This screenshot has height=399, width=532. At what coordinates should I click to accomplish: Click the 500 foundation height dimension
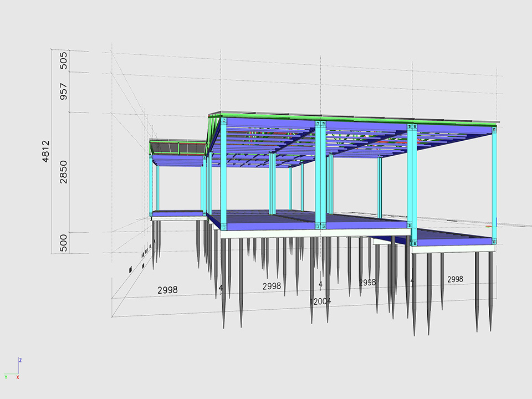coord(64,243)
